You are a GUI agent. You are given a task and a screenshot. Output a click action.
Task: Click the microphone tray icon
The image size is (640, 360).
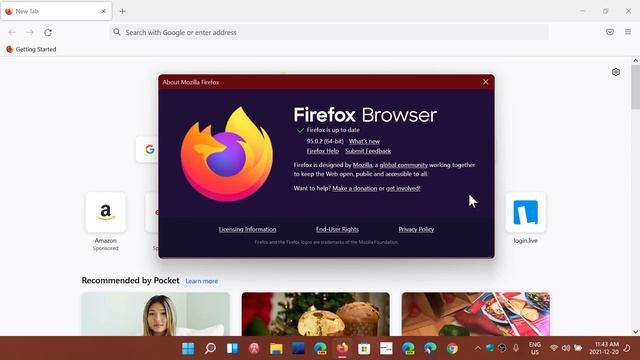[x=516, y=348]
